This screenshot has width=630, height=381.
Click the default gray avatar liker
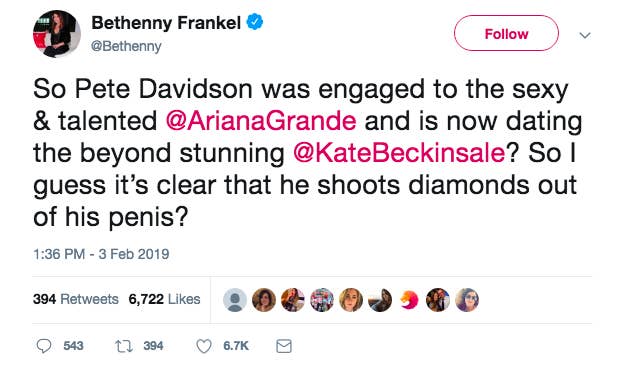point(235,300)
